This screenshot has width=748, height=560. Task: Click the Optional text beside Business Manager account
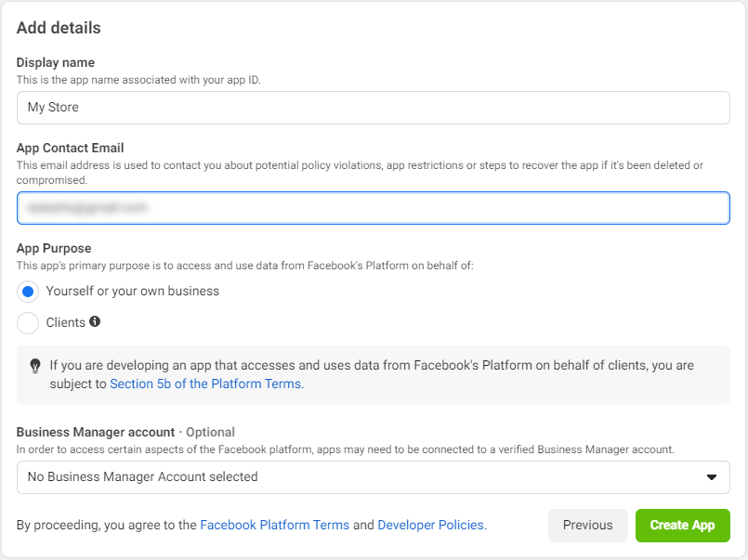[x=210, y=432]
